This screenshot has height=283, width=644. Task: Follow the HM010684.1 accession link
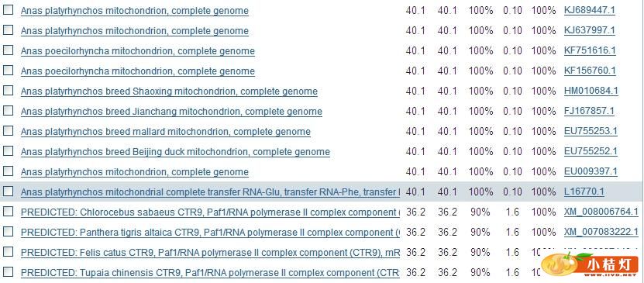[x=591, y=91]
